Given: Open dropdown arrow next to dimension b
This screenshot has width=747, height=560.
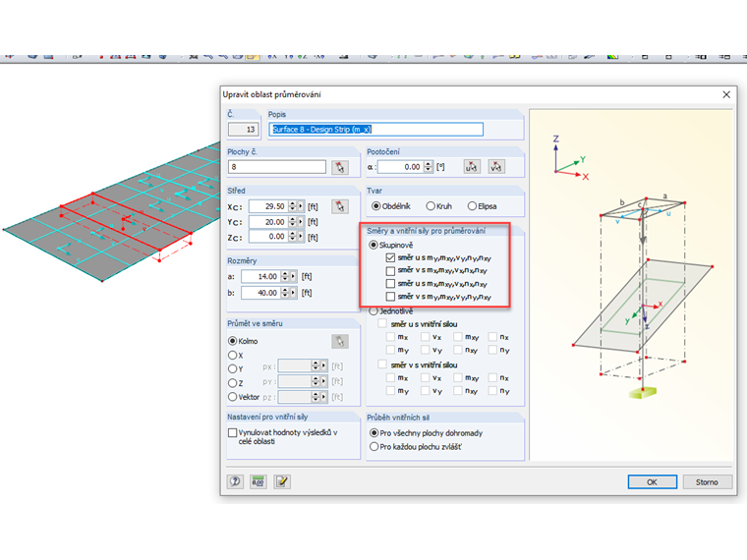Looking at the screenshot, I should (x=293, y=293).
